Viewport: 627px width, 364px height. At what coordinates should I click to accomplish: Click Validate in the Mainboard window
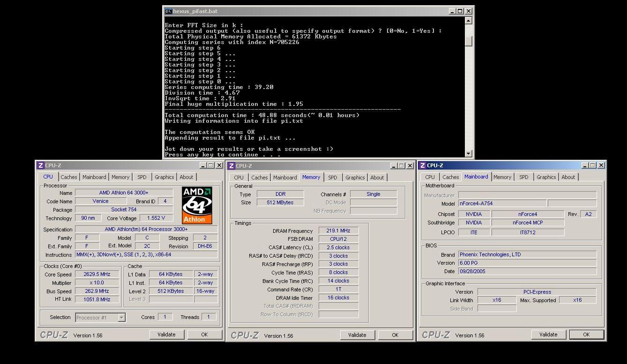click(x=548, y=334)
